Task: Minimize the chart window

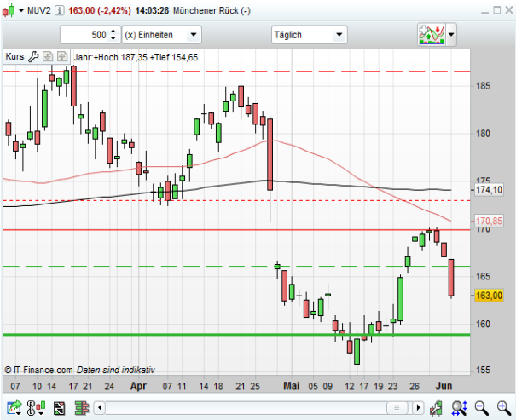Action: tap(484, 11)
